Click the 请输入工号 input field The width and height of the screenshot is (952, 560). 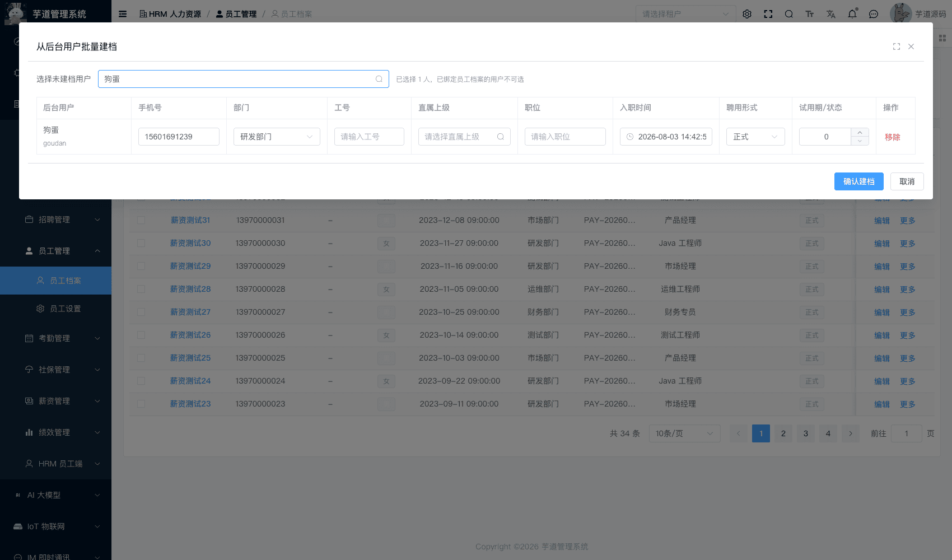[x=369, y=137]
